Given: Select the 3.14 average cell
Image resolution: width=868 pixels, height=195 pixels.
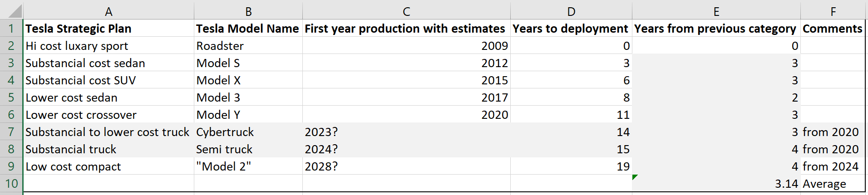Looking at the screenshot, I should coord(716,184).
